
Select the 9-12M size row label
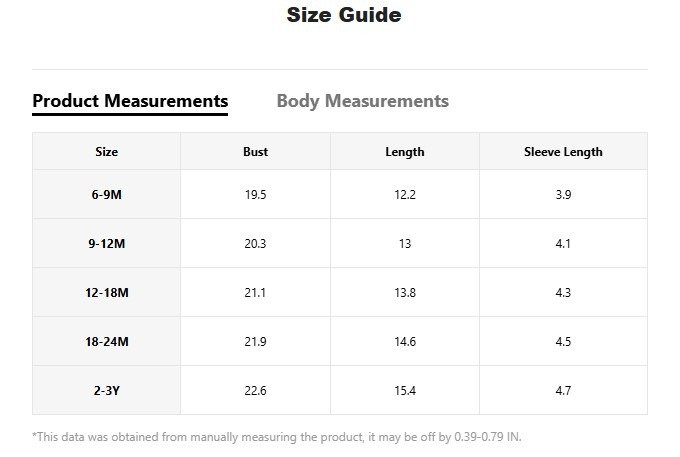[x=106, y=244]
